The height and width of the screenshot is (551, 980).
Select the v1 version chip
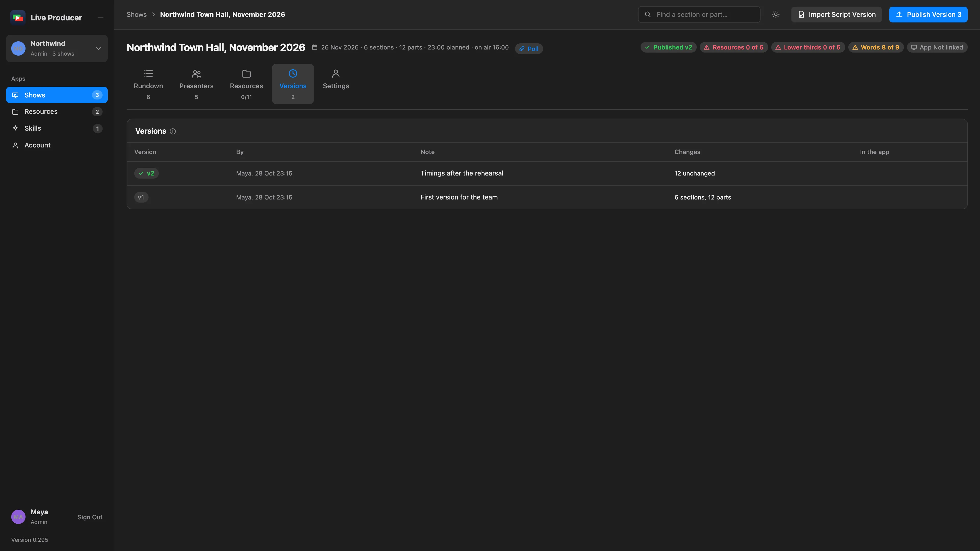pos(141,197)
